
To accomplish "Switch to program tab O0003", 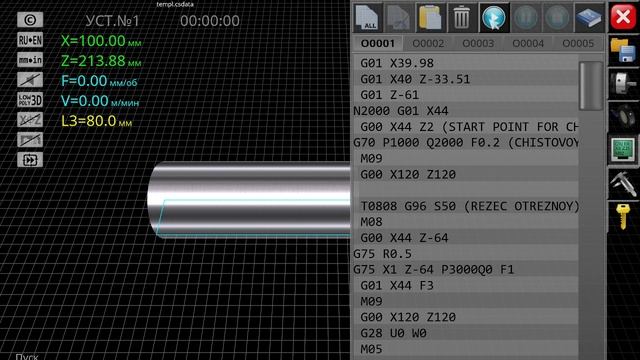I will point(478,43).
